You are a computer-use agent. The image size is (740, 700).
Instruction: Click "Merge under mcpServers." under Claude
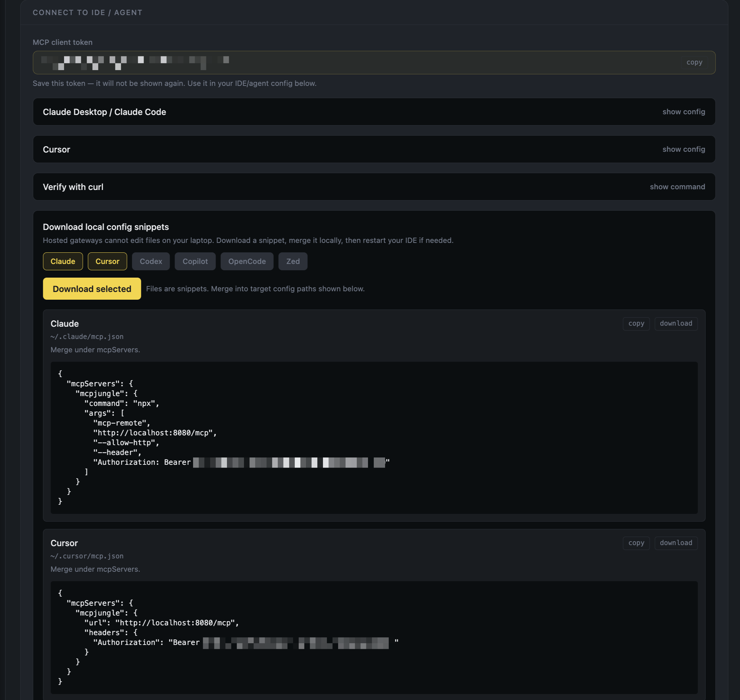(x=95, y=349)
